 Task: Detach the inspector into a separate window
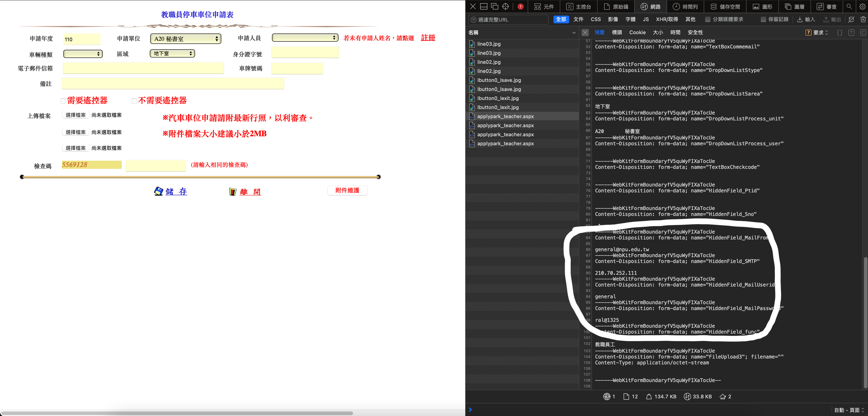pyautogui.click(x=494, y=6)
